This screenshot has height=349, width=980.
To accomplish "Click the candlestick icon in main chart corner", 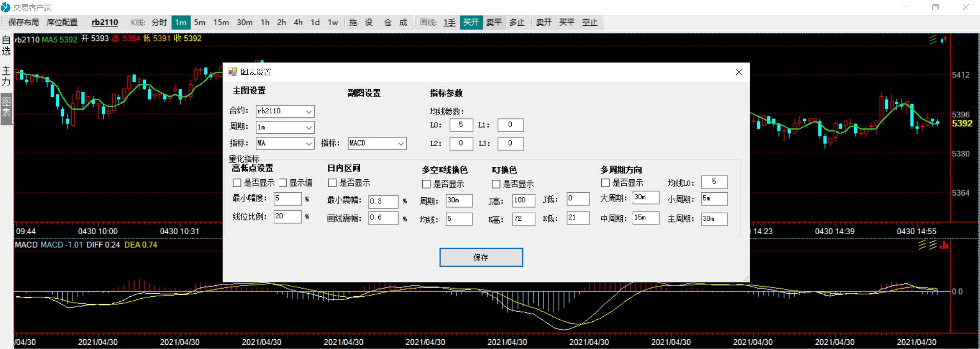I will click(x=944, y=39).
